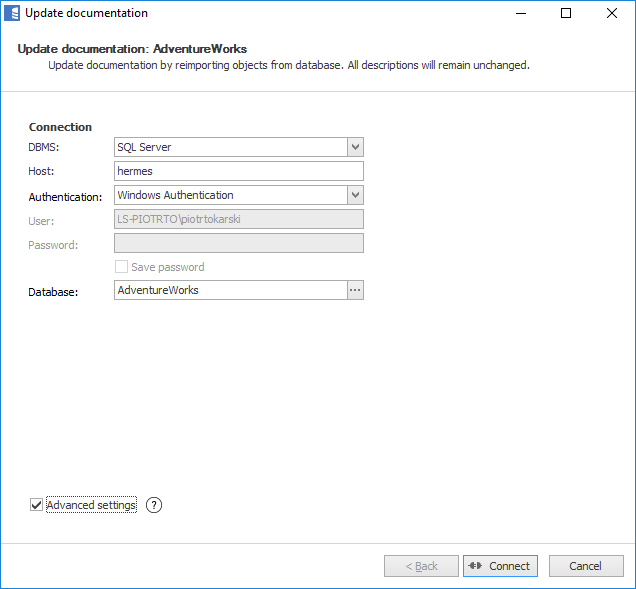Close the Update documentation dialog
Image resolution: width=636 pixels, height=589 pixels.
tap(612, 13)
